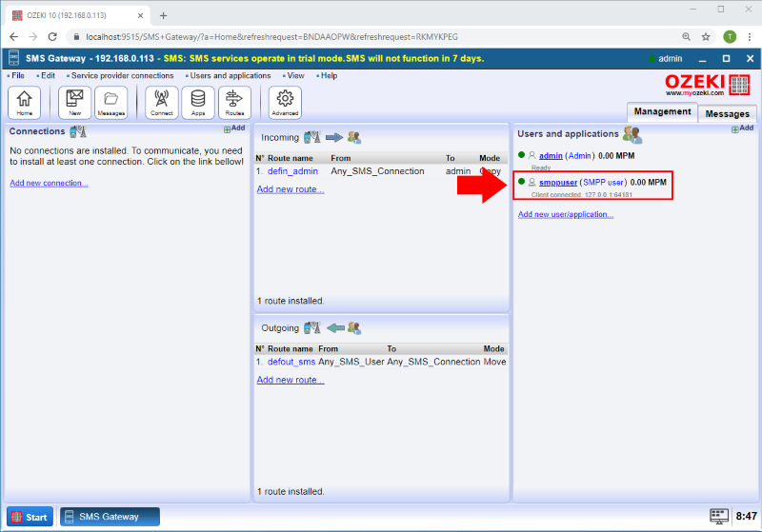The width and height of the screenshot is (762, 532).
Task: Open the Apps database toolbar icon
Action: pyautogui.click(x=198, y=103)
